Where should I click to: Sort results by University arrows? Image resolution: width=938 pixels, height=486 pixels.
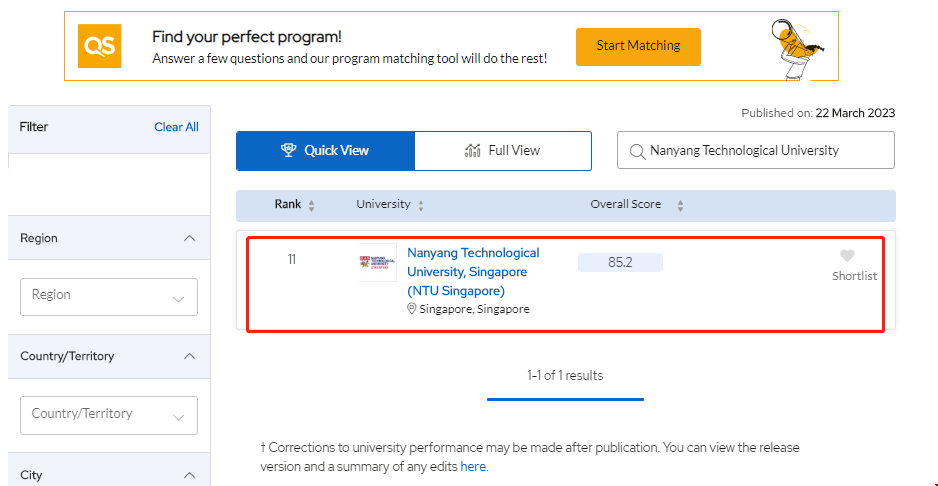pos(421,206)
